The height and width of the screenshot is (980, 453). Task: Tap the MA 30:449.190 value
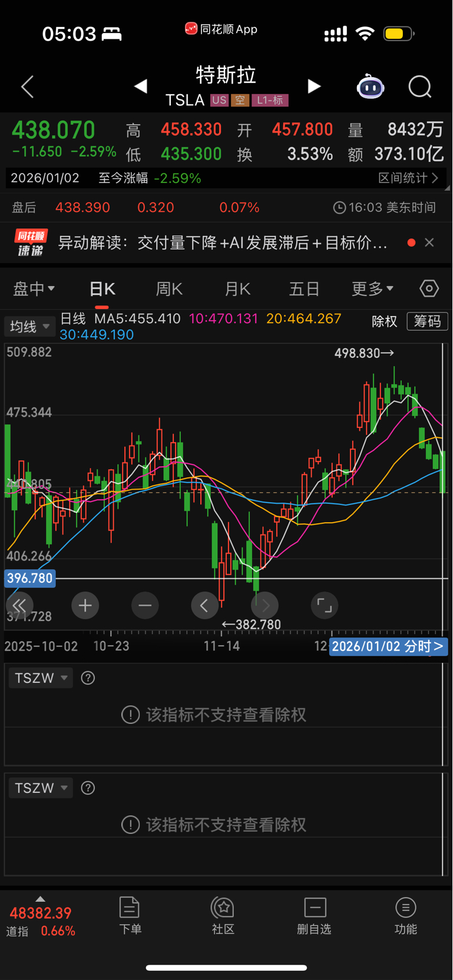pyautogui.click(x=97, y=335)
